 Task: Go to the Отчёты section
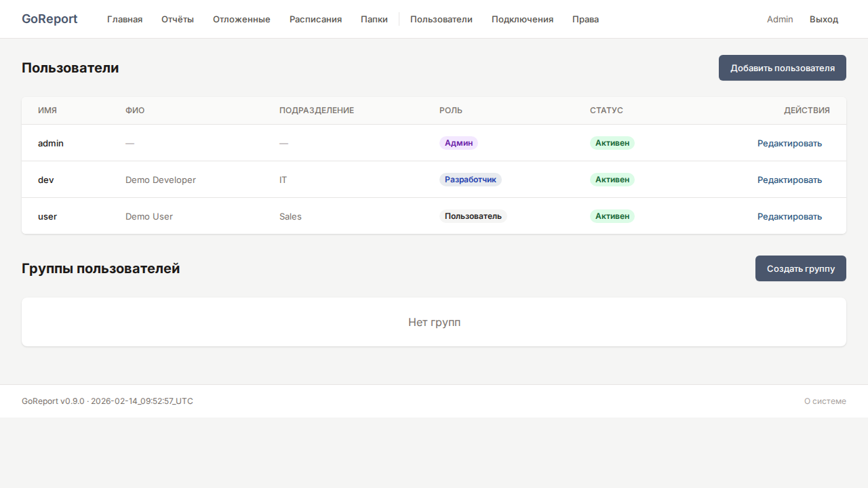coord(178,19)
